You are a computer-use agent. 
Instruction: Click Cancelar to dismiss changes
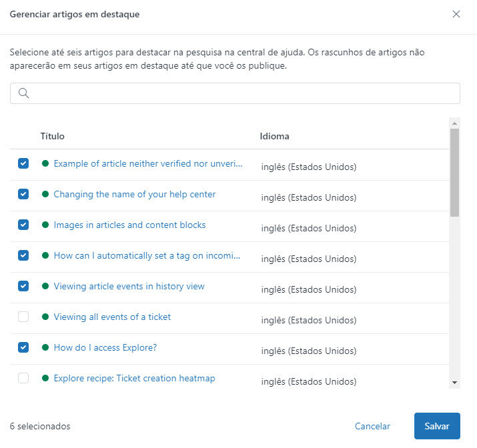pos(372,426)
